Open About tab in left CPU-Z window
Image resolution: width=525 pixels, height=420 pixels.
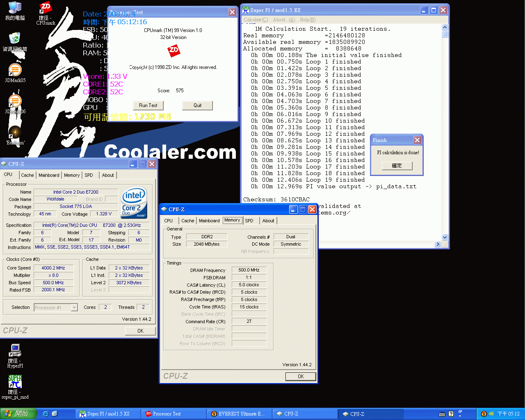[108, 175]
